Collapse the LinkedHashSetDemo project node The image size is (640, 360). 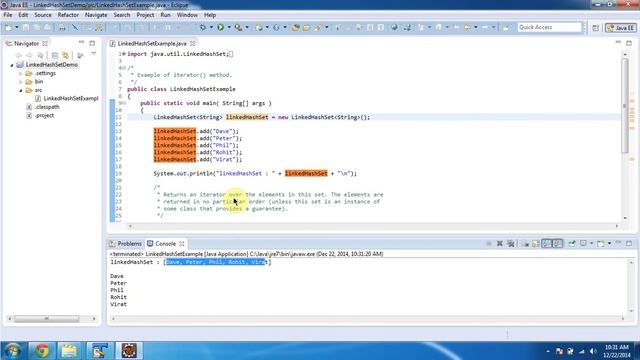12,65
